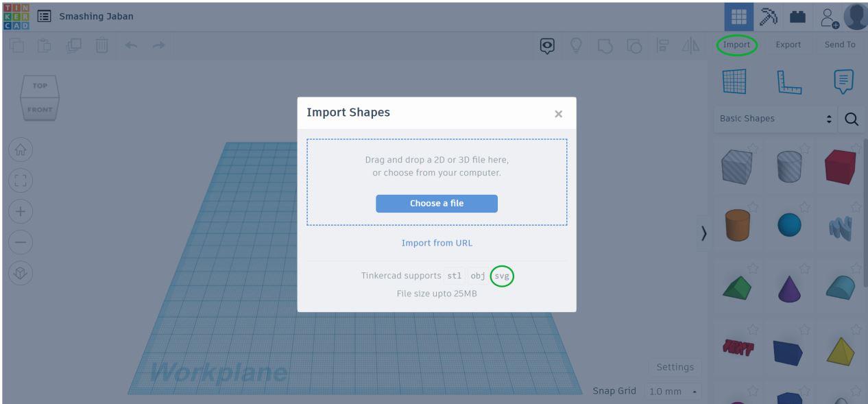The image size is (868, 404).
Task: Click the Import from URL link
Action: point(437,243)
